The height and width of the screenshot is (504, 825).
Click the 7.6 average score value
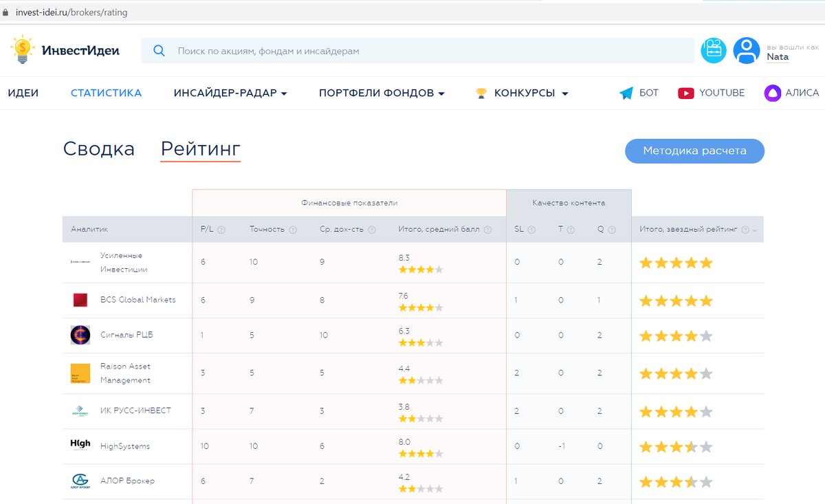(x=404, y=296)
